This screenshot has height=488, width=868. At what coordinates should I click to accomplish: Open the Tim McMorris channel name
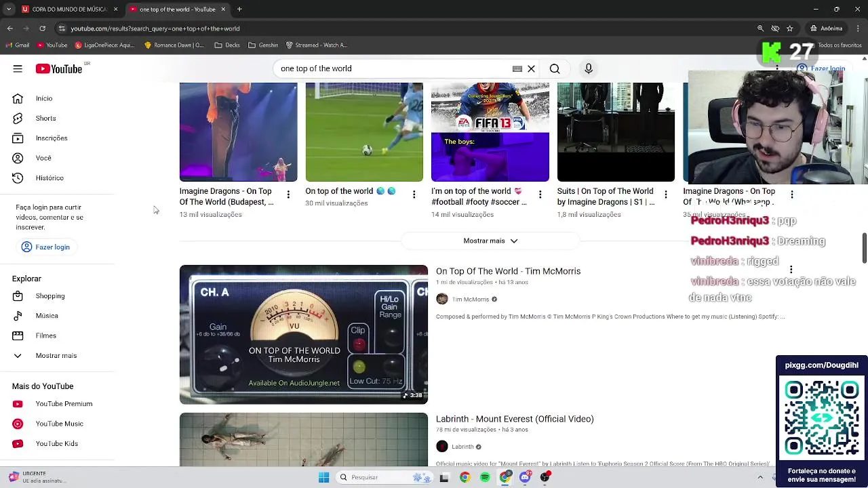tap(471, 299)
